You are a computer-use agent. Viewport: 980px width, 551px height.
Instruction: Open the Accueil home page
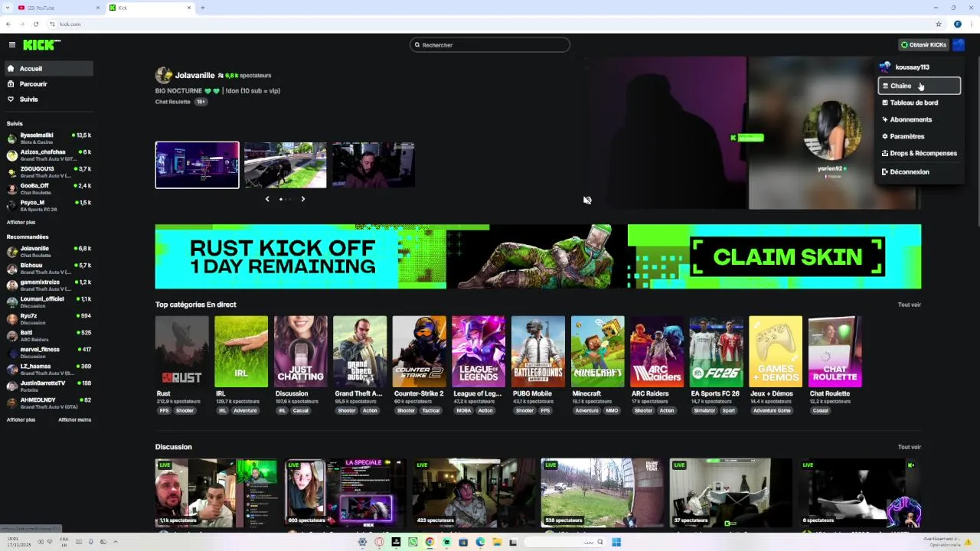click(47, 69)
